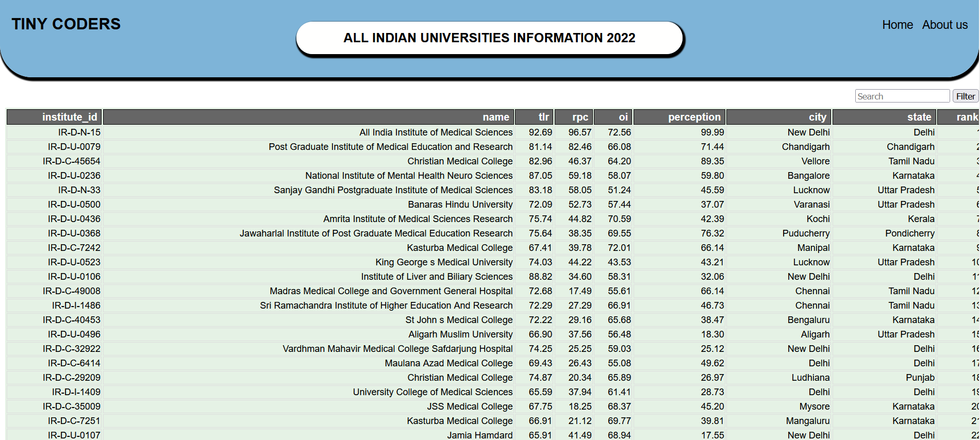Click the perception column header
980x440 pixels.
tap(679, 117)
